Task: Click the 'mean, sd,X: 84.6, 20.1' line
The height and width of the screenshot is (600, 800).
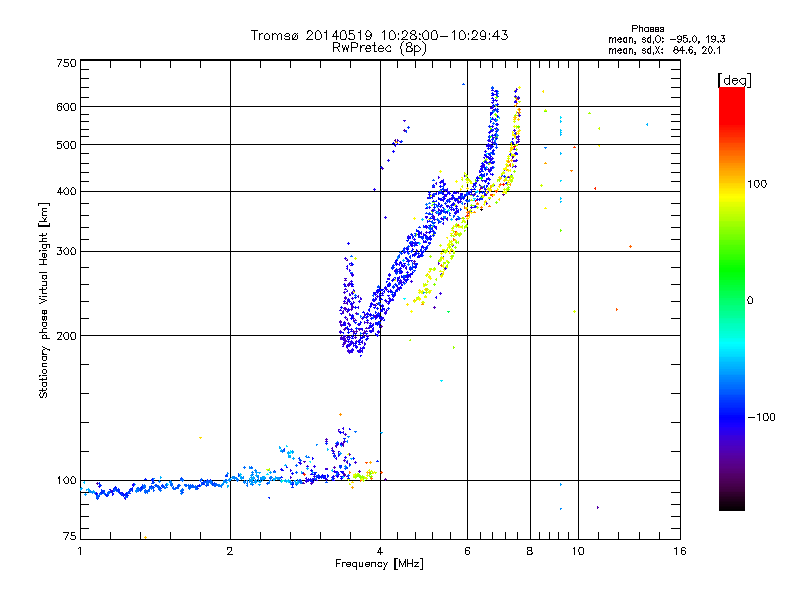Action: point(664,50)
